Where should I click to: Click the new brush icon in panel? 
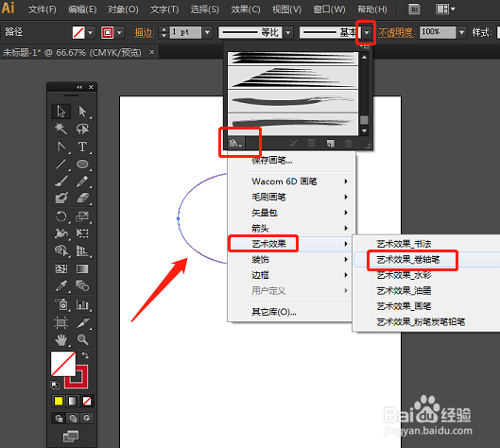pos(331,144)
